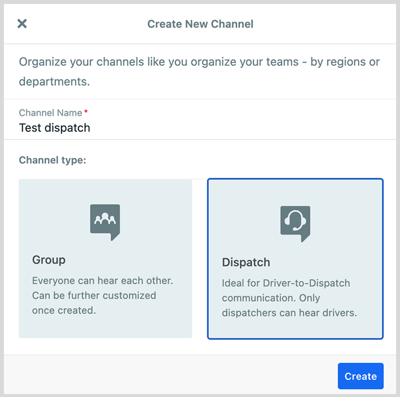Click the Create button
This screenshot has height=397, width=400.
click(361, 376)
